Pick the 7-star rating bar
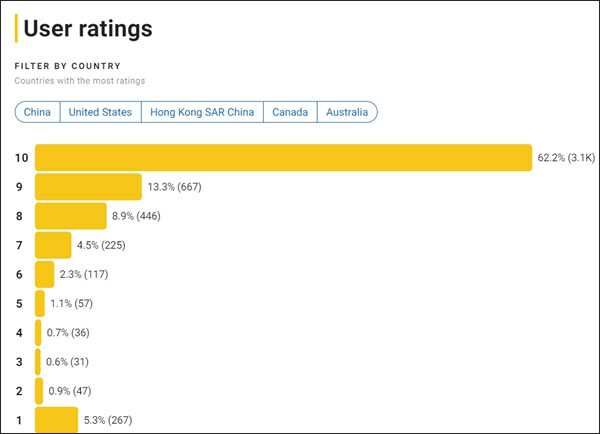The image size is (600, 434). tap(53, 245)
